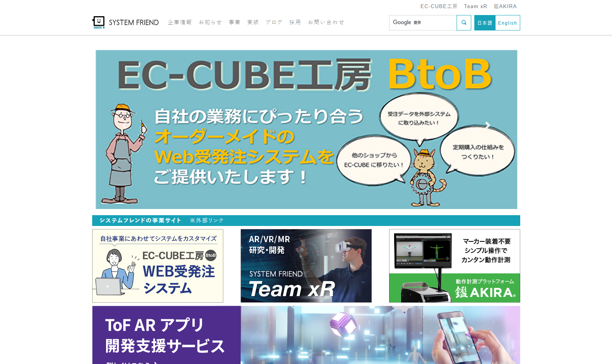Open the 事業 menu item
612x364 pixels.
pyautogui.click(x=234, y=22)
